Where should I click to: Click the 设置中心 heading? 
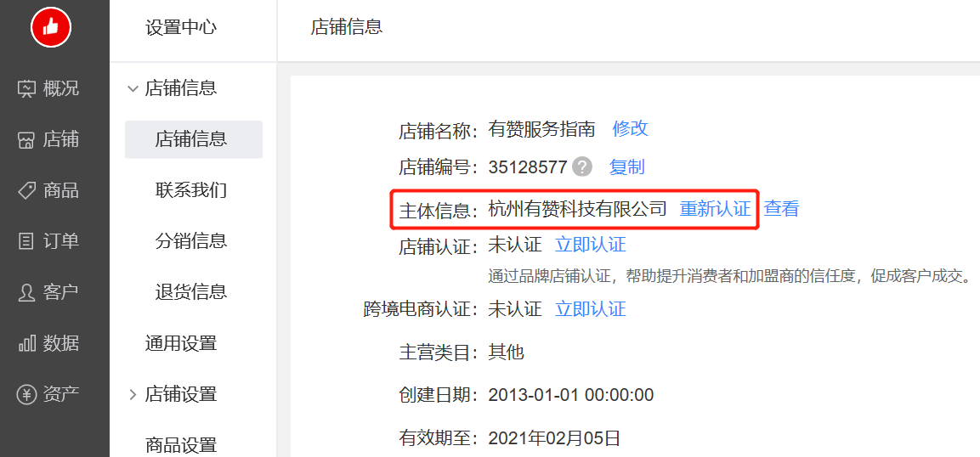point(181,27)
